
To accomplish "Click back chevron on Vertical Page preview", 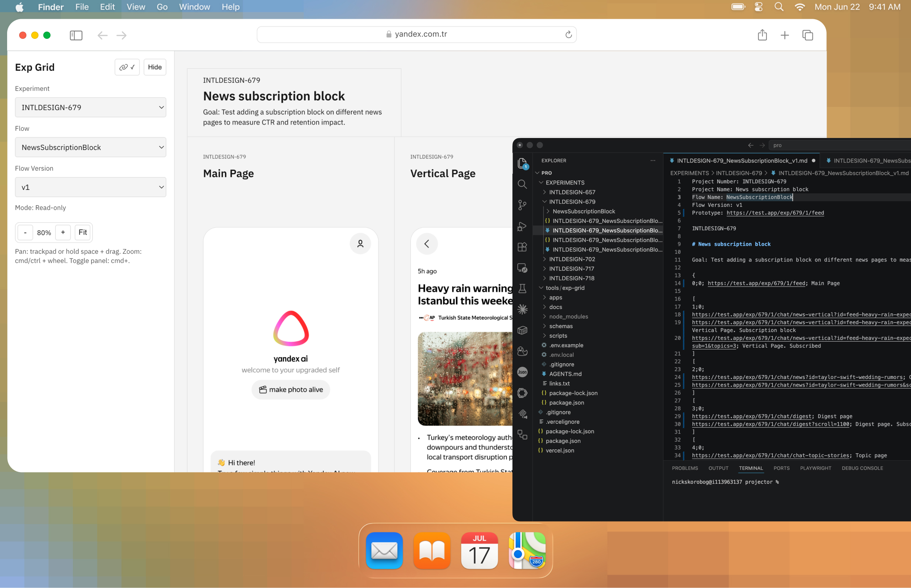I will click(427, 244).
